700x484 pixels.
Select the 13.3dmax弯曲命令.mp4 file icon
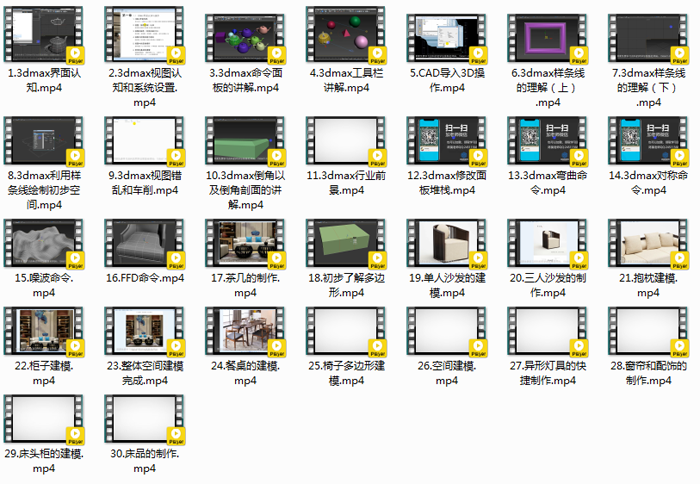[x=546, y=140]
